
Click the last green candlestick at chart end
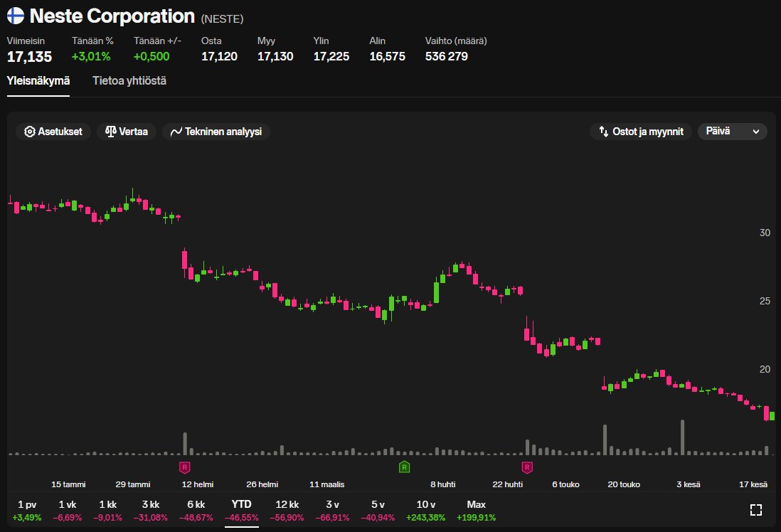pos(772,415)
